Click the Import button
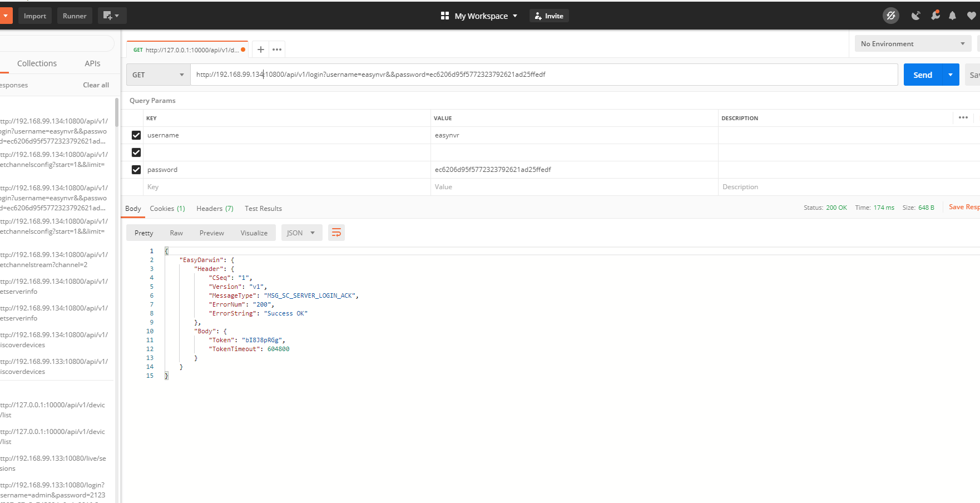The image size is (980, 503). [x=35, y=16]
